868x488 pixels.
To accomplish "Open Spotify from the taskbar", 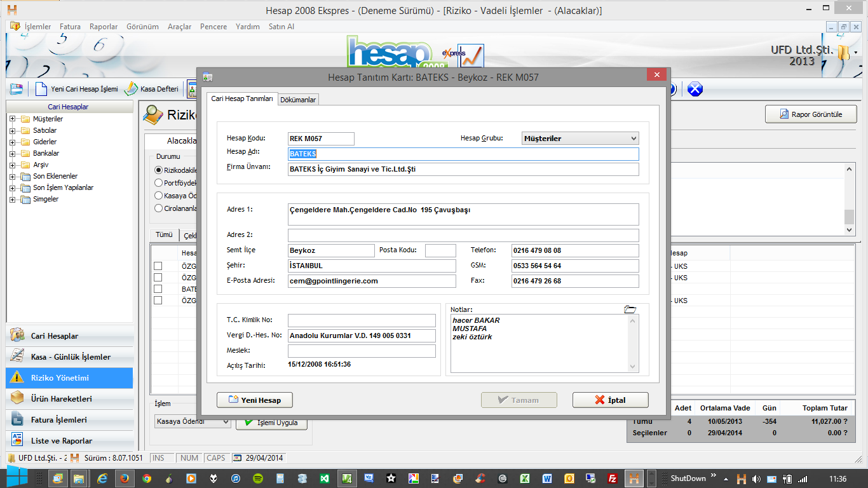I will pos(258,478).
